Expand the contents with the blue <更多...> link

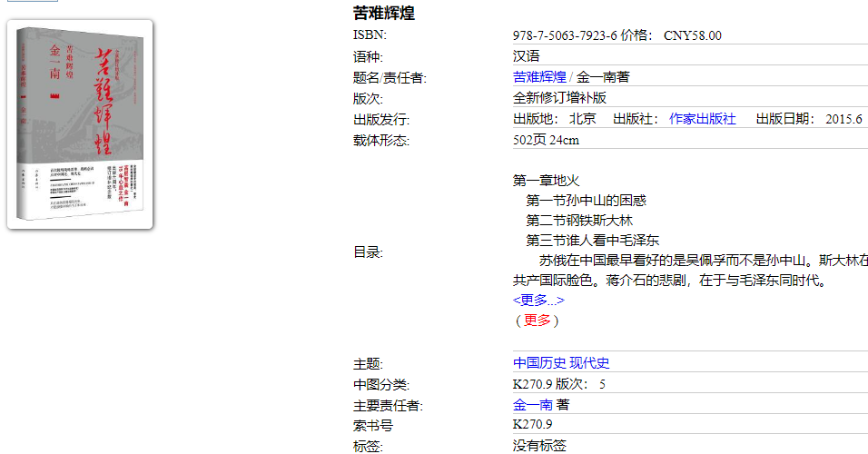click(x=538, y=300)
